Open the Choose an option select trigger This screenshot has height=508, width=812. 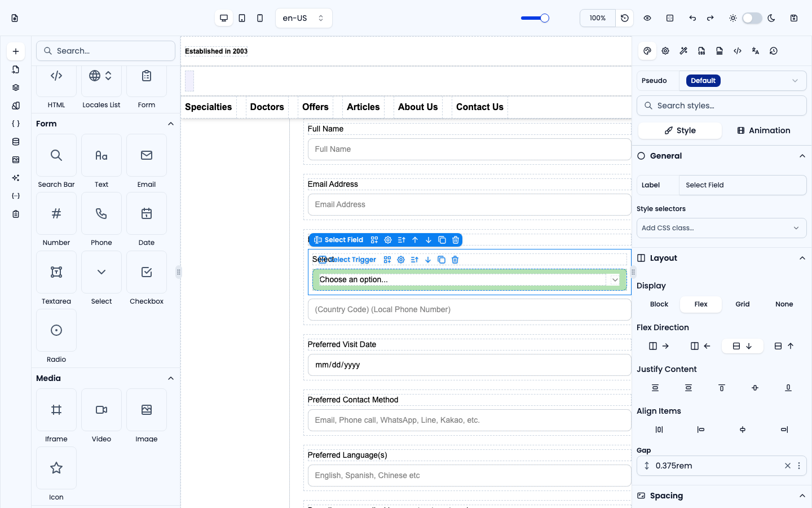tap(470, 279)
